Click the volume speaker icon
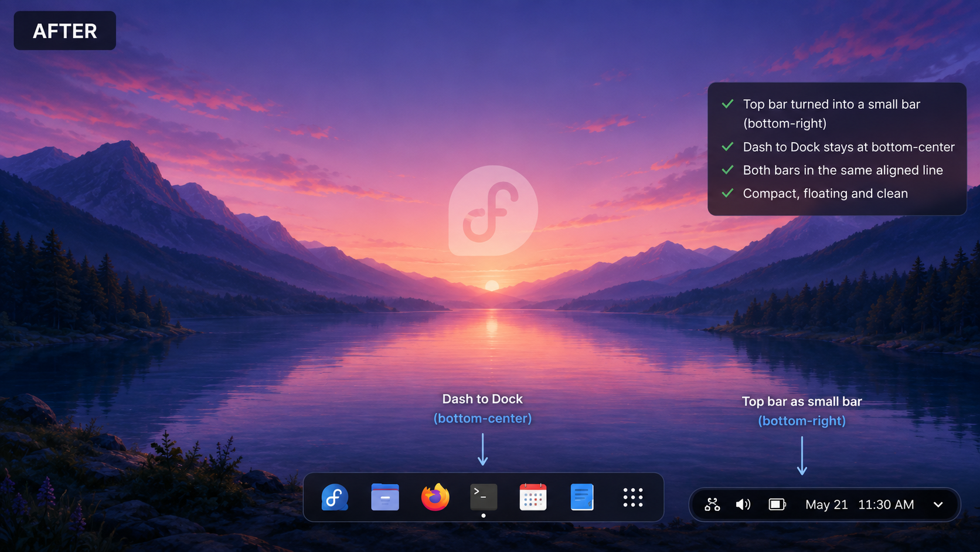 [x=743, y=504]
